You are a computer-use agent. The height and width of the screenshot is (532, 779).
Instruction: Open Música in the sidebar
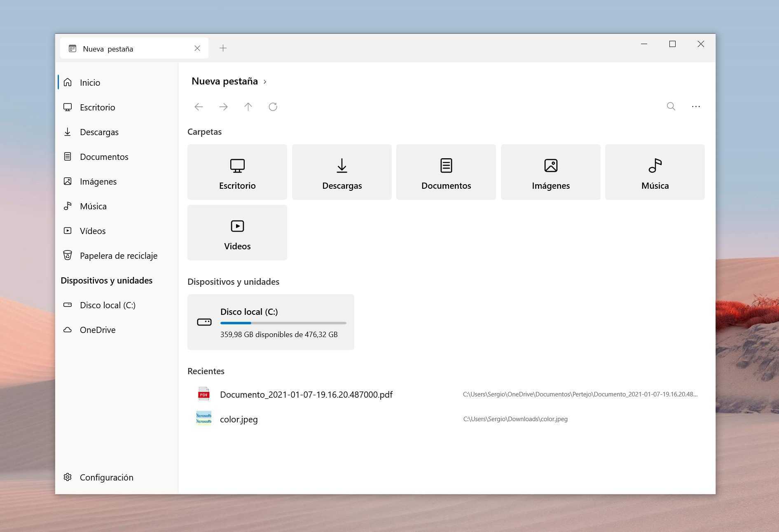tap(117, 206)
